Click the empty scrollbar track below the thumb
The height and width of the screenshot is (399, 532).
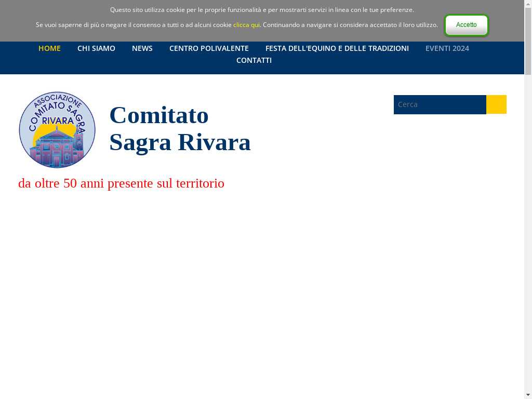pyautogui.click(x=528, y=234)
